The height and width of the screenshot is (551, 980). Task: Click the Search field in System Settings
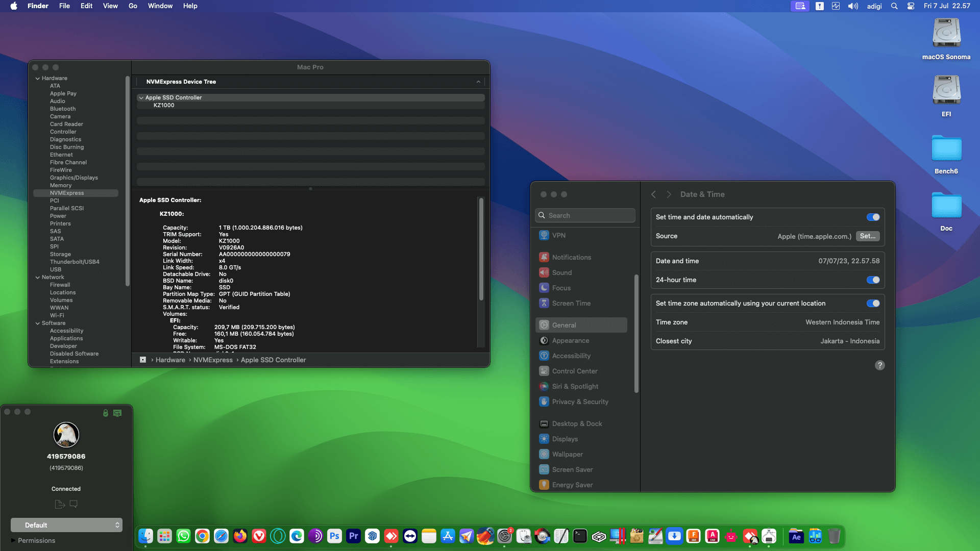tap(585, 215)
